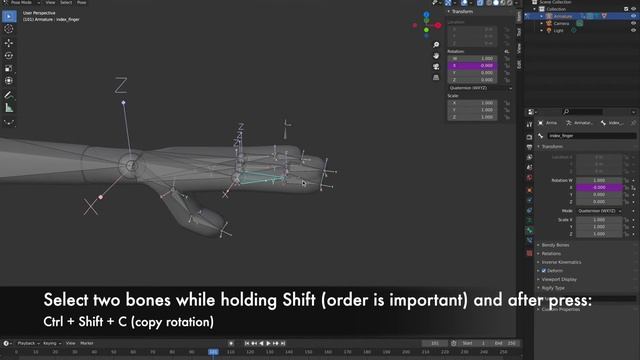Select the Light object in outliner
The width and height of the screenshot is (640, 360).
[x=558, y=31]
